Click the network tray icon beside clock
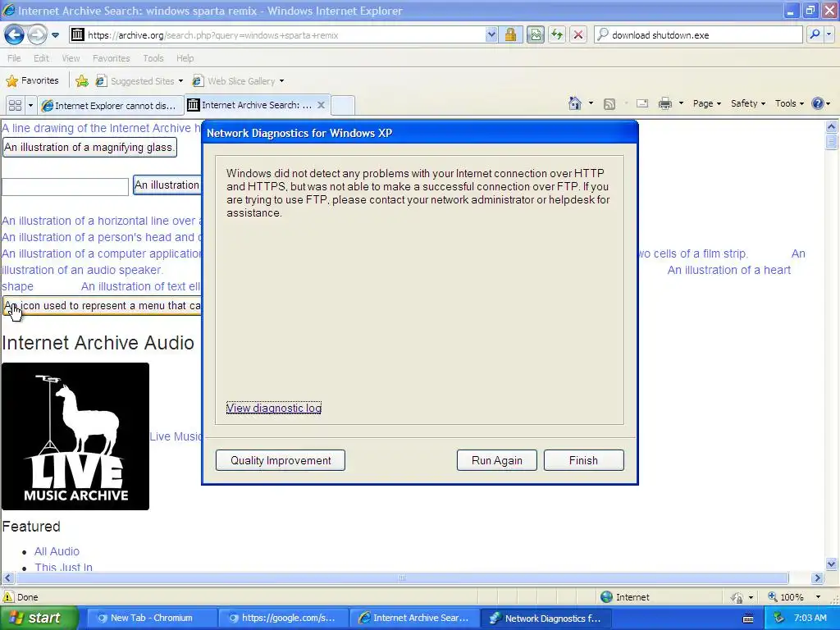The height and width of the screenshot is (630, 840). [x=779, y=619]
